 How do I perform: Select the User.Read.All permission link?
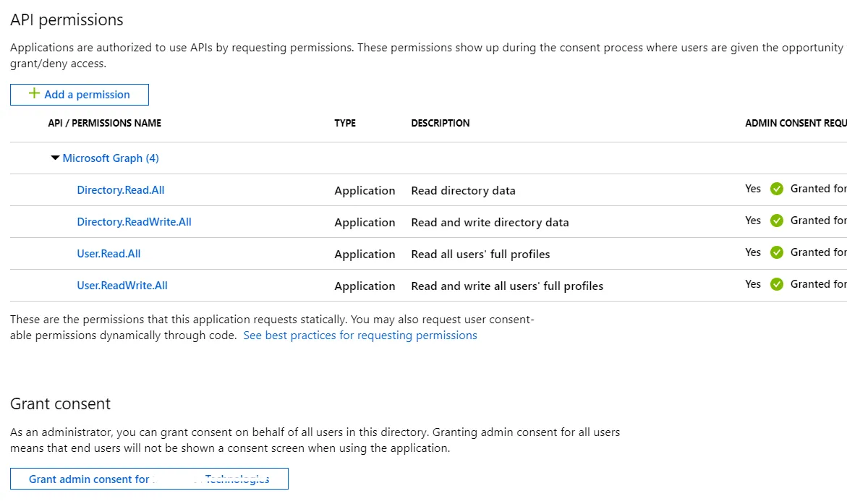coord(108,253)
